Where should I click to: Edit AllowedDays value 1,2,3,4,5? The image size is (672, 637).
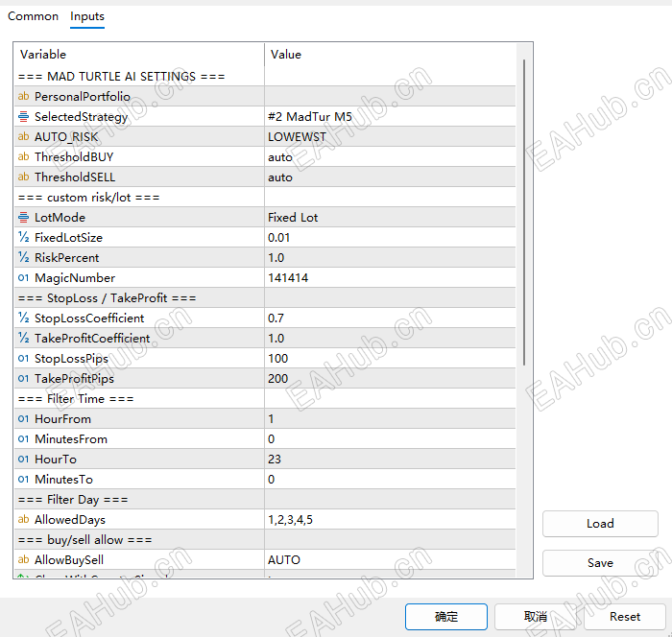coord(390,519)
